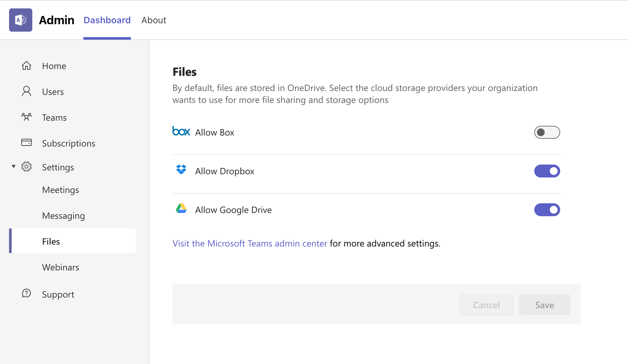Click the Users person icon

pyautogui.click(x=26, y=91)
